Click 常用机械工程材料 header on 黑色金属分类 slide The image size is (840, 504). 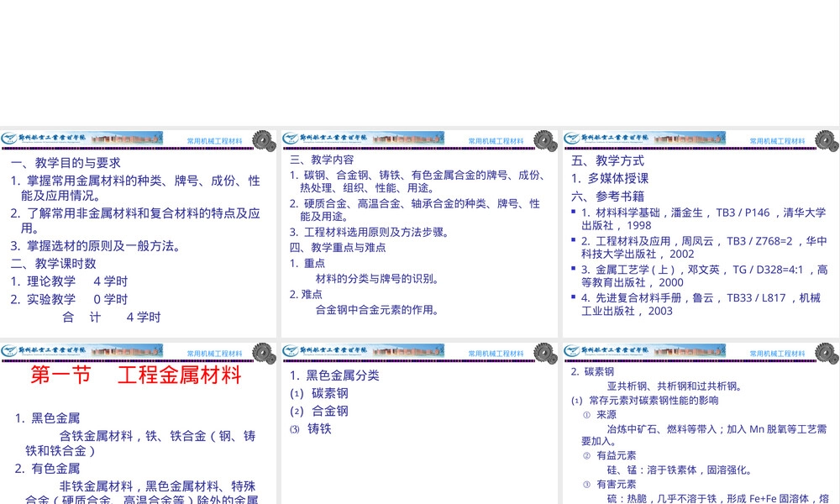[x=496, y=354]
